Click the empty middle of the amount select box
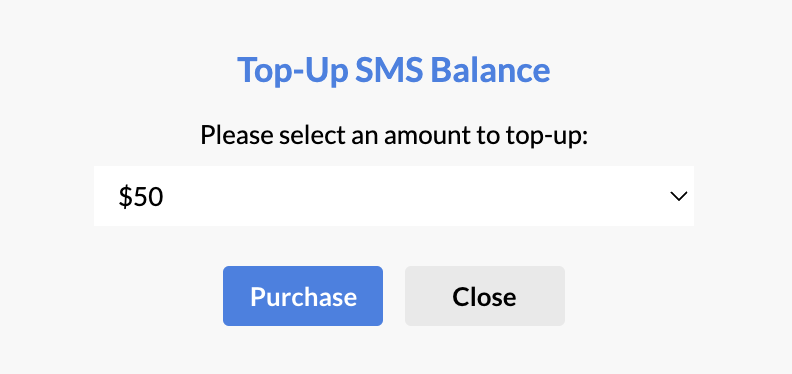The width and height of the screenshot is (792, 374). 393,196
